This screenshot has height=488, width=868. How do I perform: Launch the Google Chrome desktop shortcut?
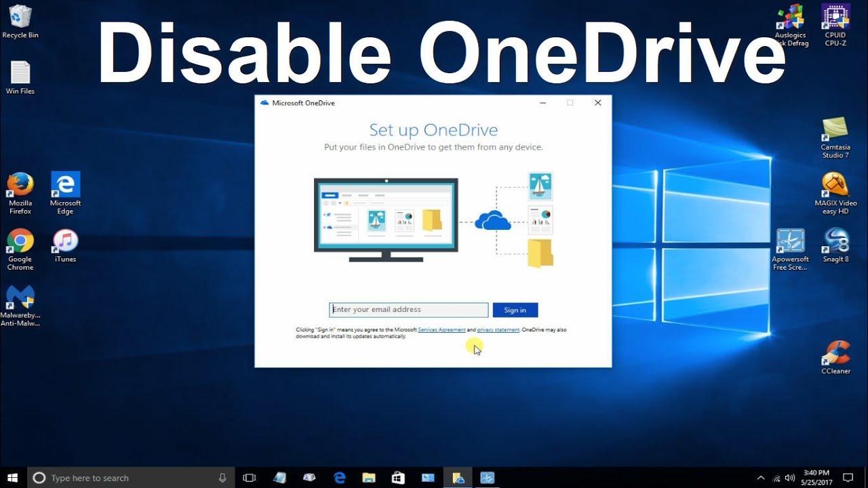pos(20,249)
